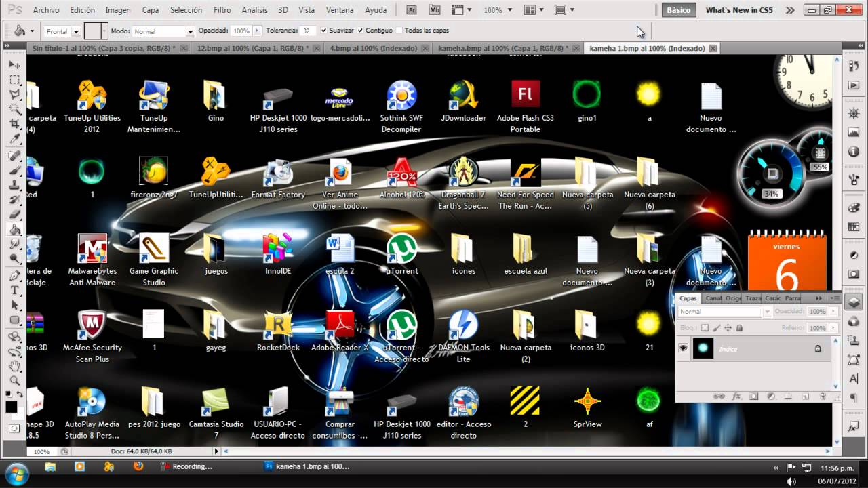Switch to the Canal tab in layers panel
This screenshot has height=488, width=868.
pyautogui.click(x=713, y=298)
